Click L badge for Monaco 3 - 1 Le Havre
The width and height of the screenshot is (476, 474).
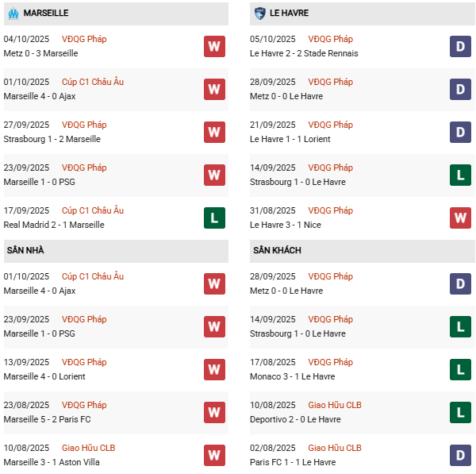click(x=461, y=369)
